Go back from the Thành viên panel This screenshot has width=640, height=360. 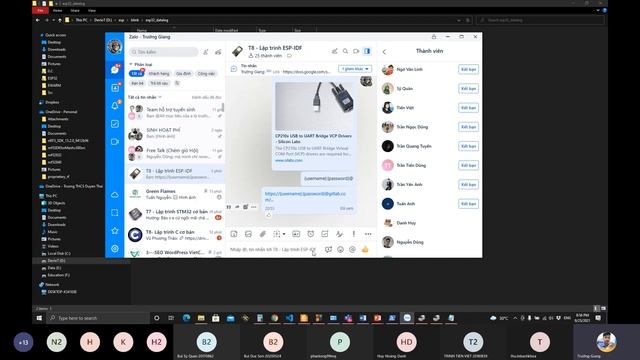384,51
